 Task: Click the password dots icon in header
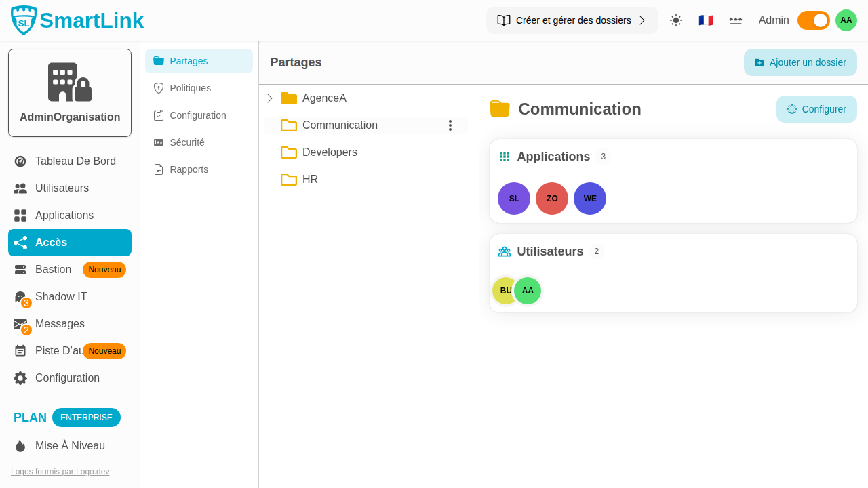click(736, 20)
